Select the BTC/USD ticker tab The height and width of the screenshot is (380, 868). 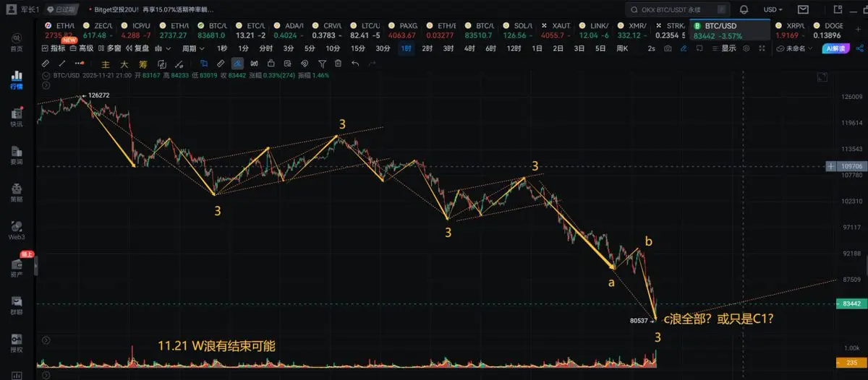[x=728, y=30]
